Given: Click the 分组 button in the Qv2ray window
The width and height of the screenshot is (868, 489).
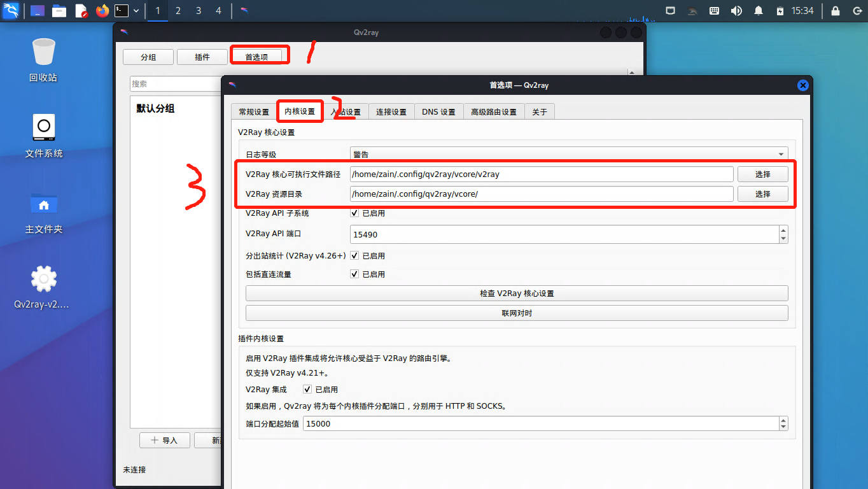Looking at the screenshot, I should (x=148, y=57).
